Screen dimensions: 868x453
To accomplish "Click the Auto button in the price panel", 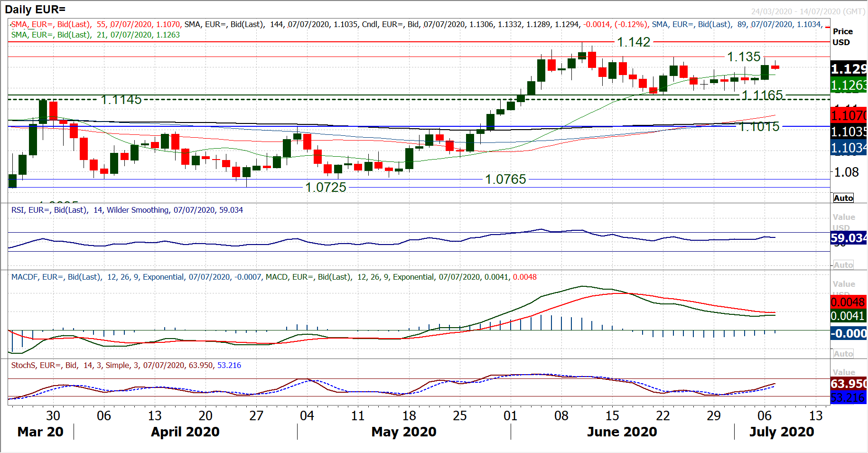I will [843, 198].
